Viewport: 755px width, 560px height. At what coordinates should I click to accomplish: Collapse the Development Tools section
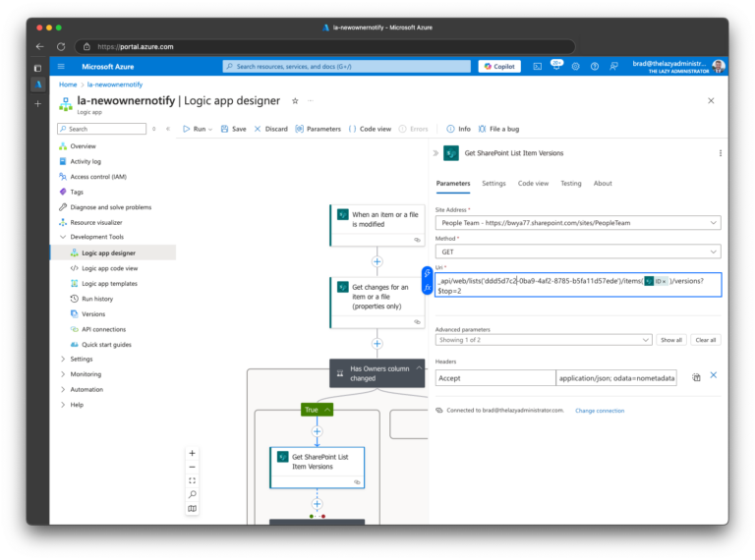pos(63,237)
